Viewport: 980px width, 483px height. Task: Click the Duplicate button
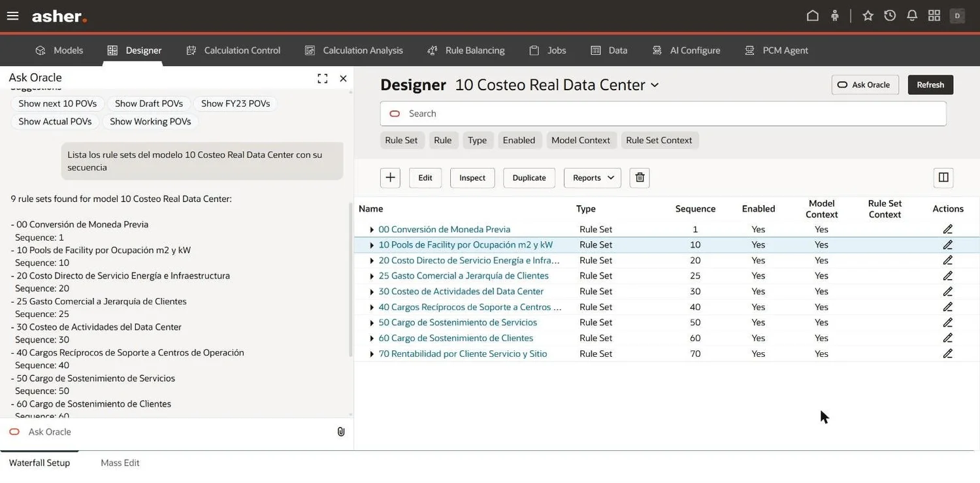tap(529, 178)
